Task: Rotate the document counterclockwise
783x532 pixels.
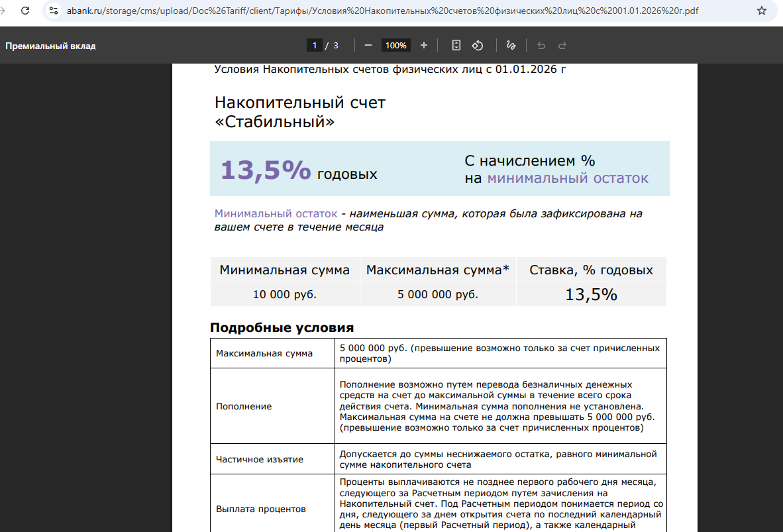Action: pyautogui.click(x=477, y=45)
